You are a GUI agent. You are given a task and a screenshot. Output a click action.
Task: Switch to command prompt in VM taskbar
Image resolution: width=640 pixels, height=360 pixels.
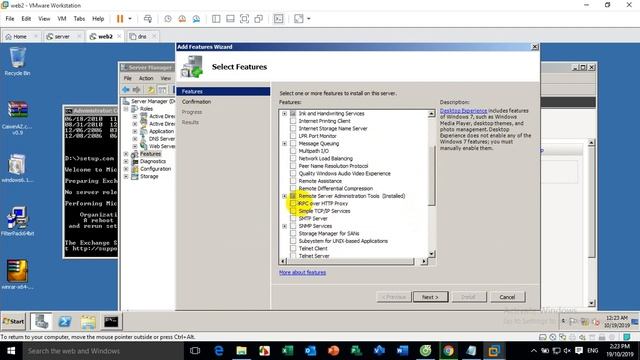coord(111,322)
